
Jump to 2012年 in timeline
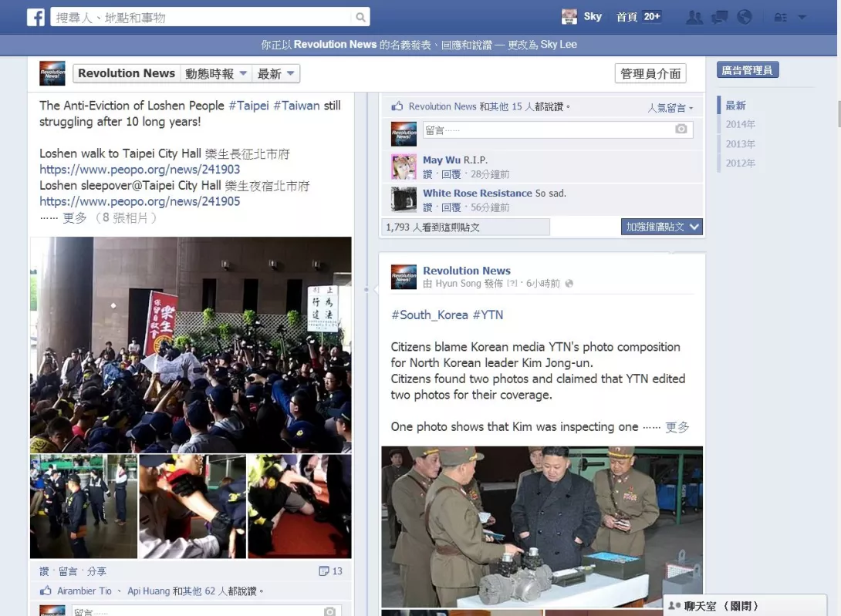[740, 163]
